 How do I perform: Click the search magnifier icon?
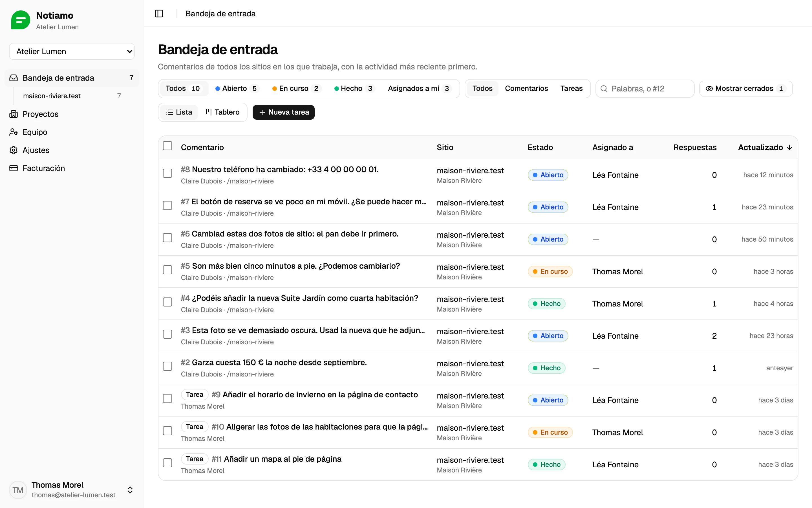[604, 89]
